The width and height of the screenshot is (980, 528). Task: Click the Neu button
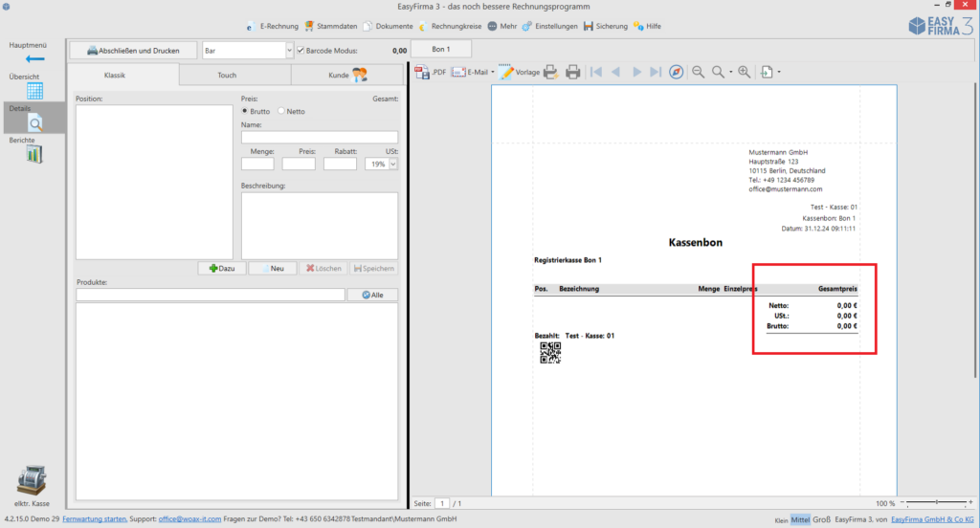click(x=273, y=269)
